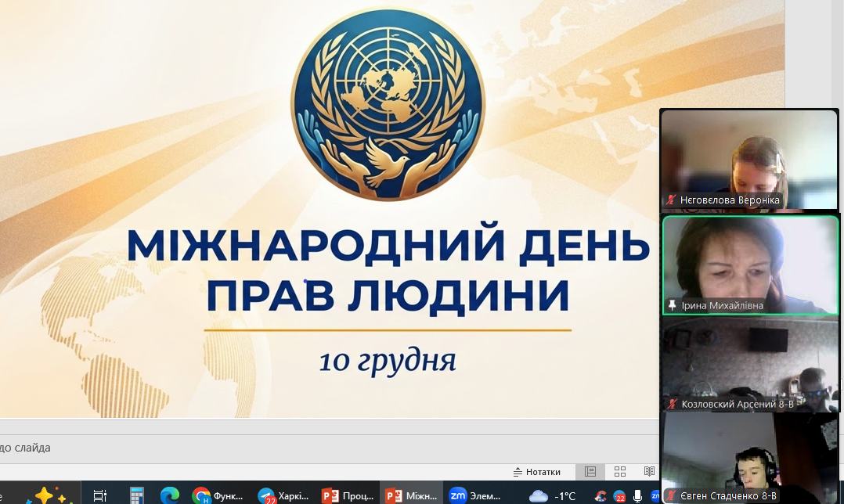Open Slide Sorter view grid icon
The image size is (844, 504).
(620, 472)
